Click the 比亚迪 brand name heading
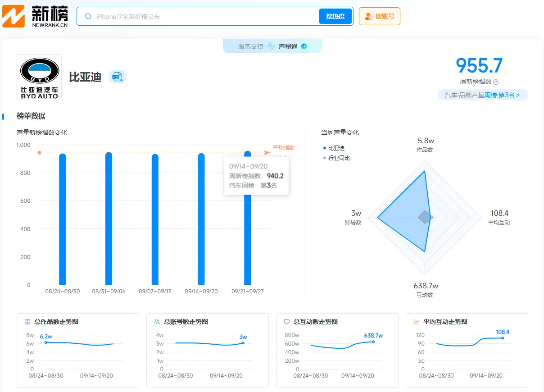The height and width of the screenshot is (392, 544). coord(85,77)
